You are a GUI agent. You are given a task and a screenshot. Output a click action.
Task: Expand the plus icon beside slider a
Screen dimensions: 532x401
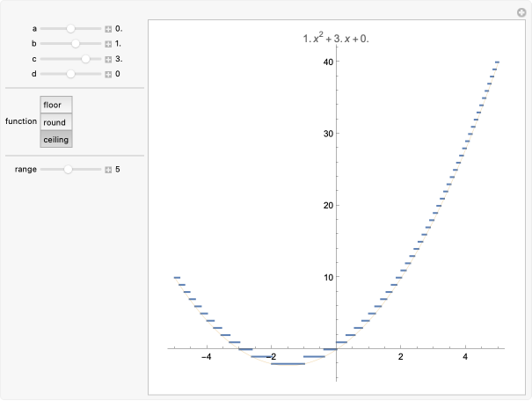(108, 29)
